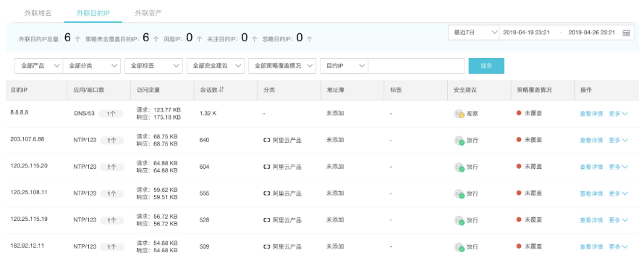Click 阿里云产品 link icon for 182.92.12.11
Viewport: 644px width, 271px height.
click(x=266, y=247)
